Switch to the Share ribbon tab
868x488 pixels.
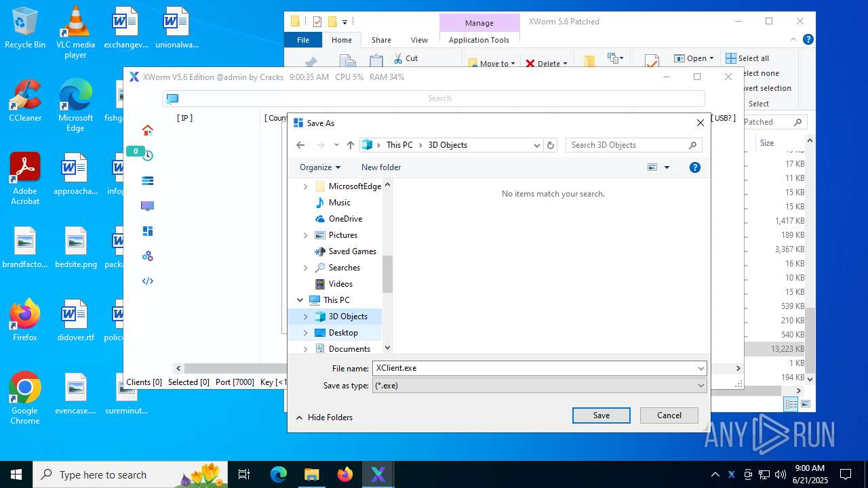[381, 40]
